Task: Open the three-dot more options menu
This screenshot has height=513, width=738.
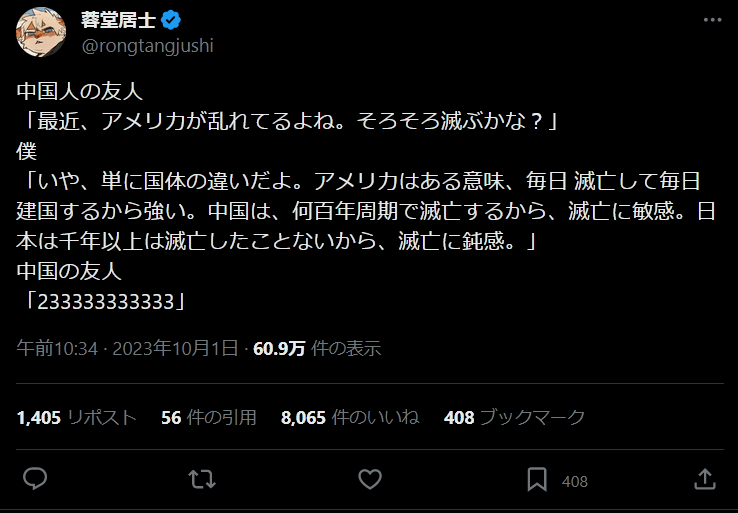Action: pos(709,21)
